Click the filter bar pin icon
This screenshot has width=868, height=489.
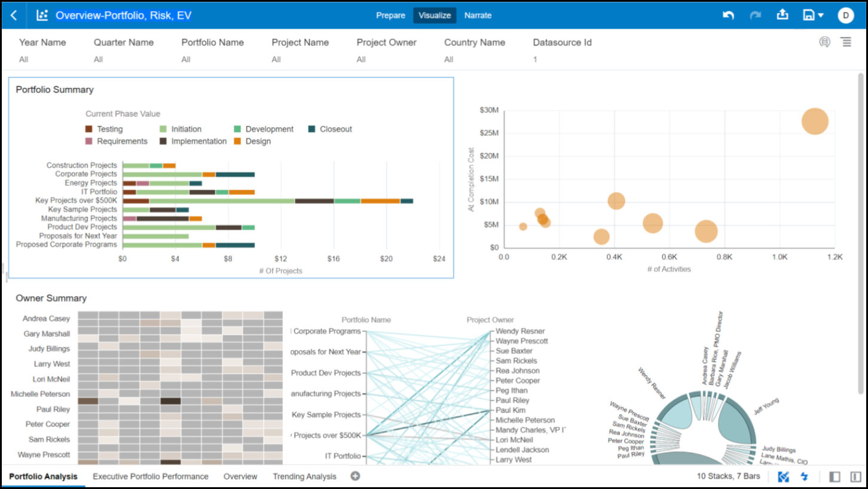(825, 42)
